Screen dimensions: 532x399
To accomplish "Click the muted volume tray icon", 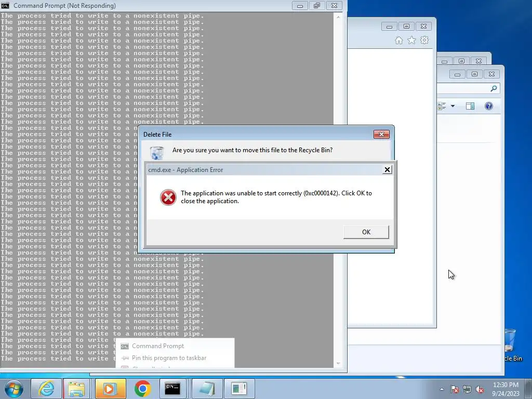I will [480, 389].
